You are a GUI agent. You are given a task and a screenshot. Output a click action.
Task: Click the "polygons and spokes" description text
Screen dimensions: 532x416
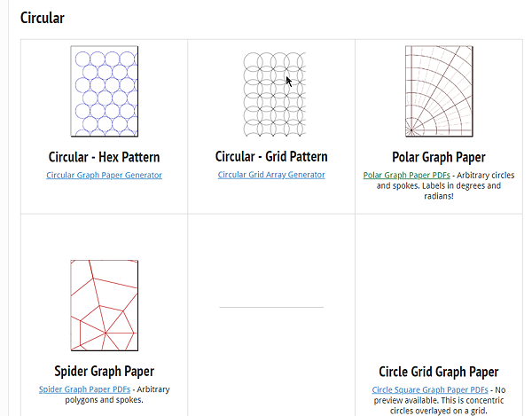click(105, 400)
